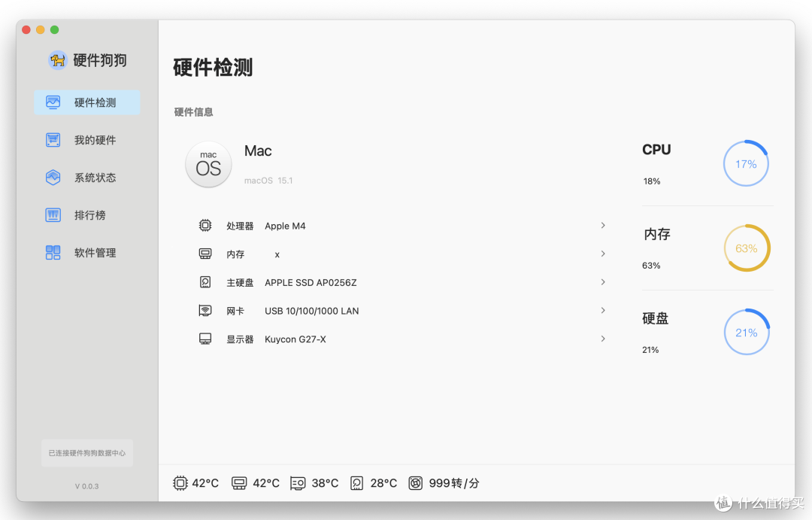Click the memory icon beside second 42°C
812x520 pixels.
point(239,483)
